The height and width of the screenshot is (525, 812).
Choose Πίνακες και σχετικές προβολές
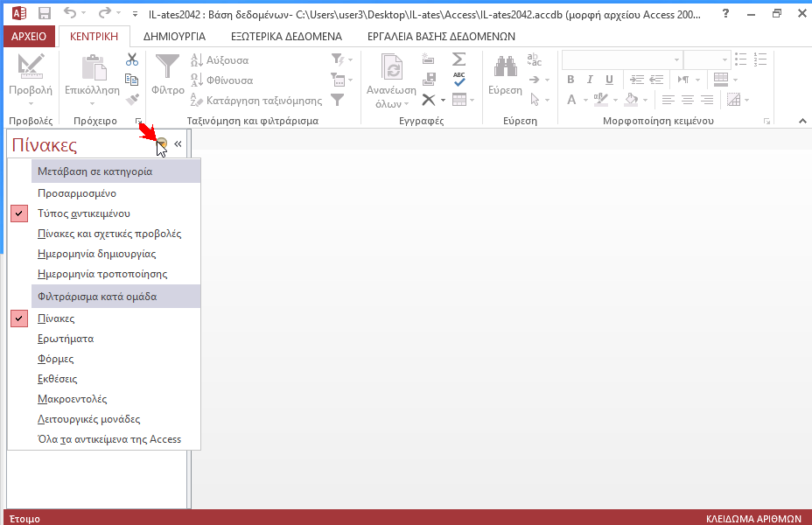[104, 234]
